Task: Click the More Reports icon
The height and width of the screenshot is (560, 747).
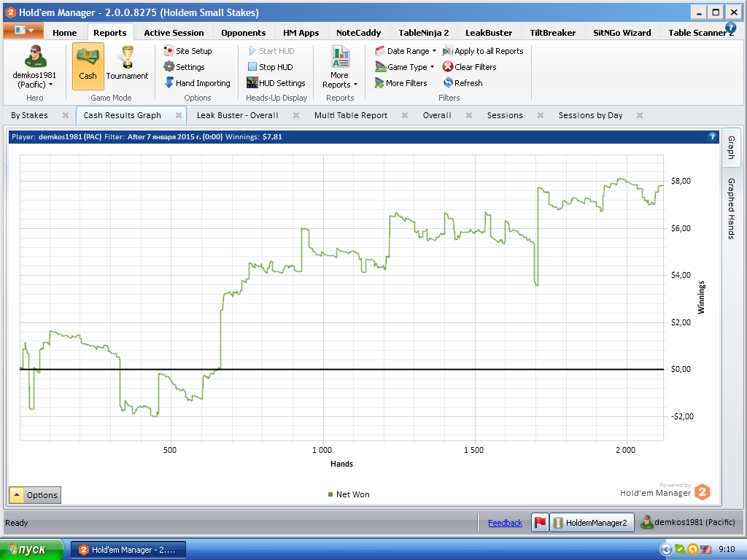Action: 340,57
